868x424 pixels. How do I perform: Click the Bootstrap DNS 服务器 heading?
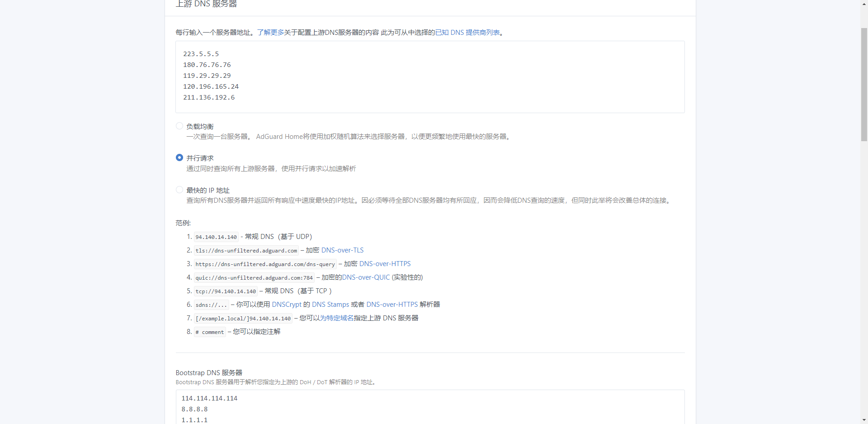[209, 373]
